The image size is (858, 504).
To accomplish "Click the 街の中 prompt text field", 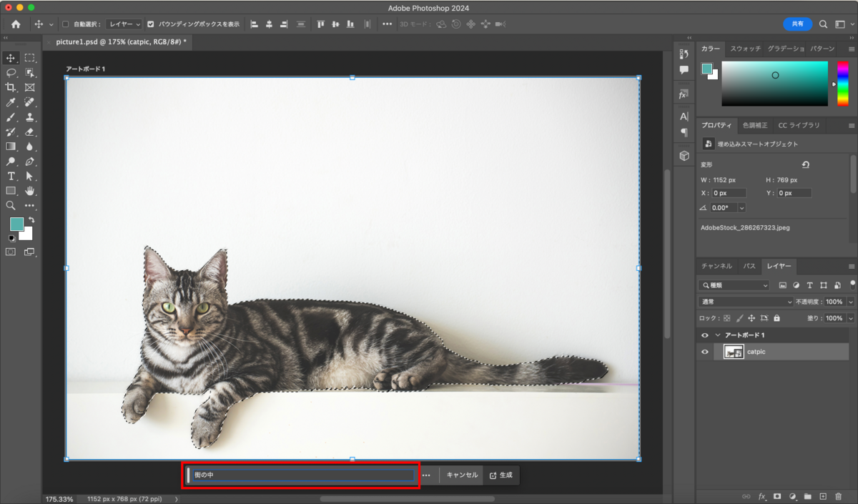I will tap(302, 475).
